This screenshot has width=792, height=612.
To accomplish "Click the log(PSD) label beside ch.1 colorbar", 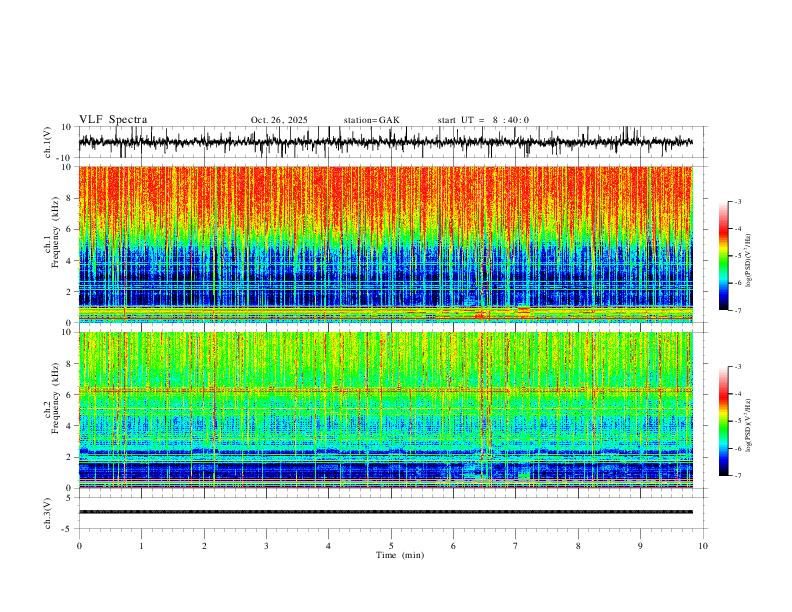I will pos(748,261).
